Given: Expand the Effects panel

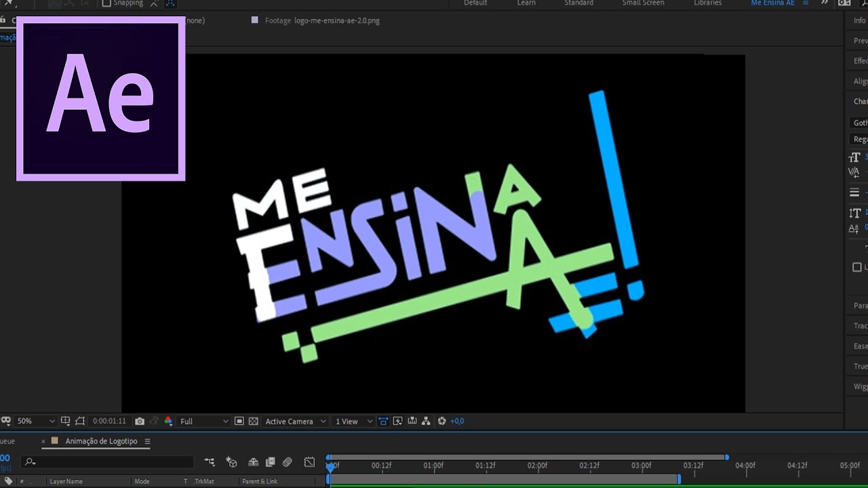Looking at the screenshot, I should pos(860,61).
